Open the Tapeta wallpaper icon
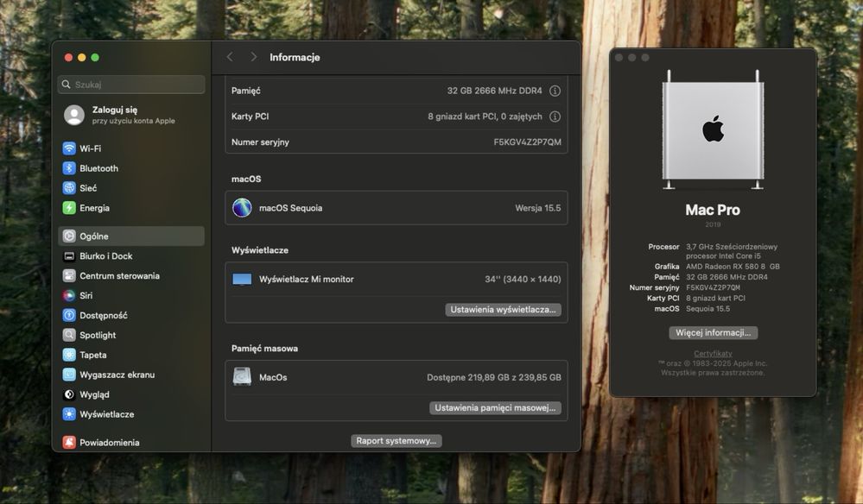Image resolution: width=863 pixels, height=504 pixels. 69,355
